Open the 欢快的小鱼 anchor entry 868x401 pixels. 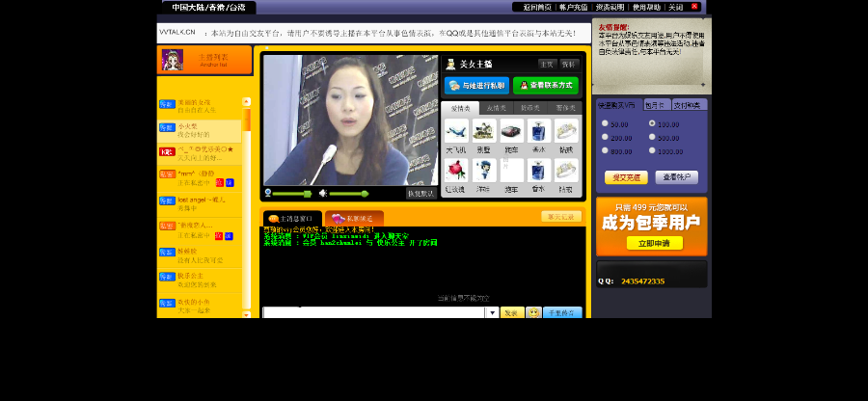pyautogui.click(x=200, y=306)
